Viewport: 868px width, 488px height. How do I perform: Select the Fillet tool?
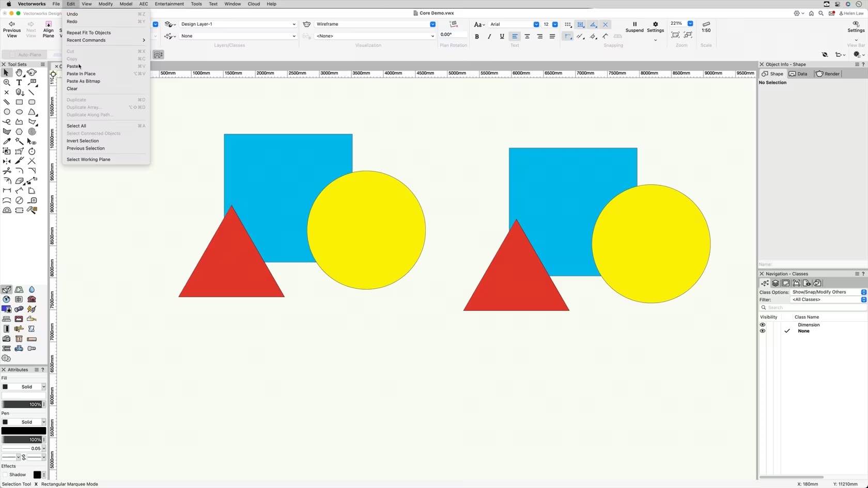click(19, 171)
